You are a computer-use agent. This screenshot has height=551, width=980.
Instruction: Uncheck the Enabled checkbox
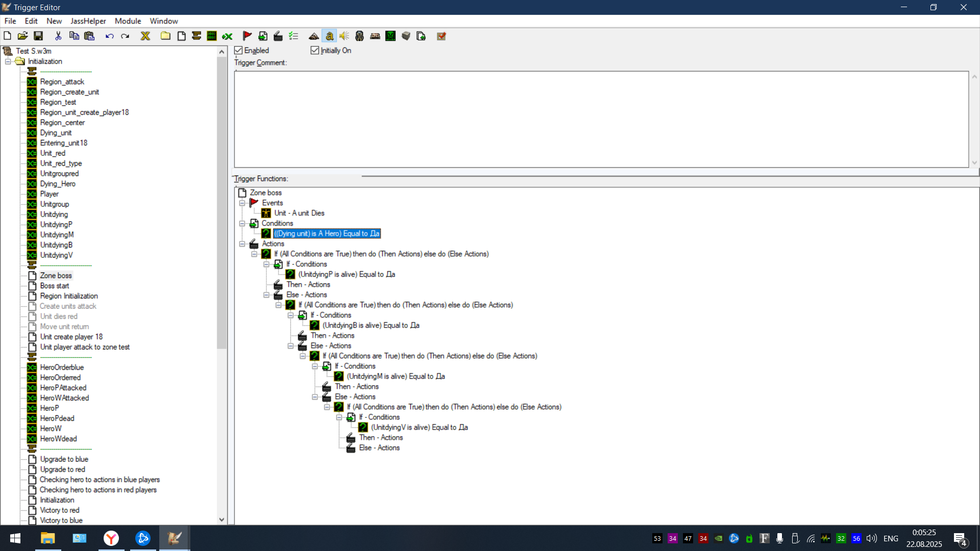coord(238,51)
